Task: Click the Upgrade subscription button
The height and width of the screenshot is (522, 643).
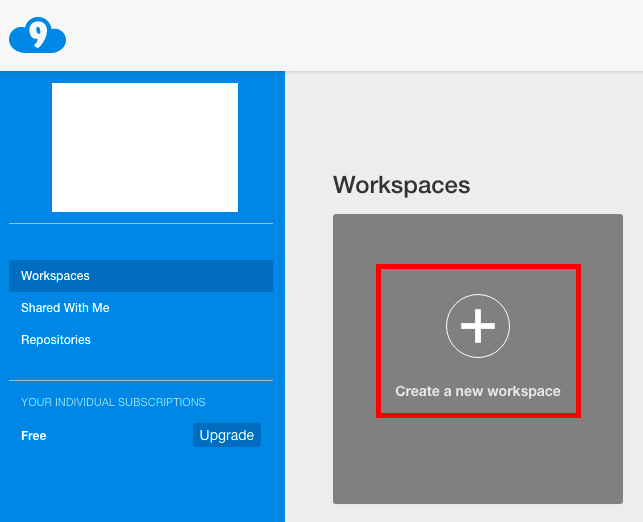Action: coord(227,435)
